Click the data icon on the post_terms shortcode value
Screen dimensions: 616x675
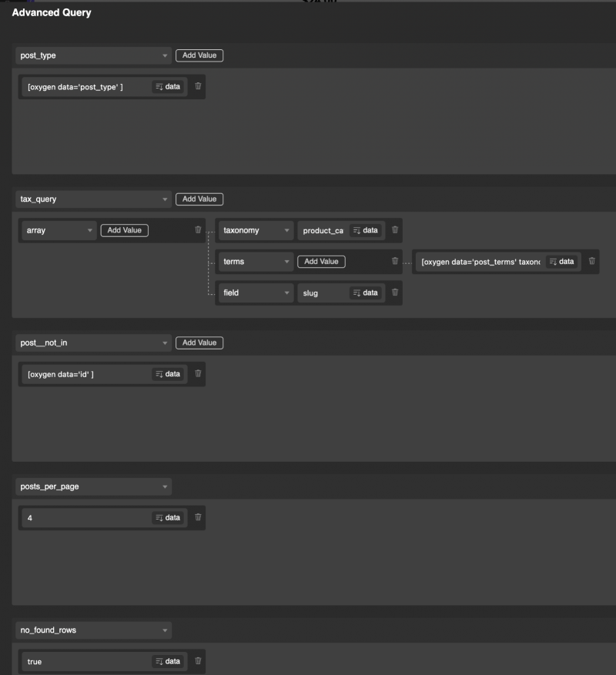pyautogui.click(x=563, y=262)
